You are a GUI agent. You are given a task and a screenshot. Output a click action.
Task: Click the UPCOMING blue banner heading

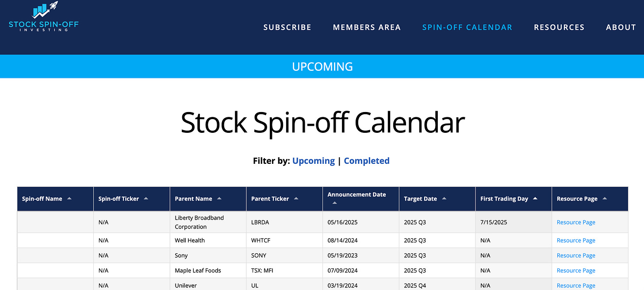tap(322, 66)
